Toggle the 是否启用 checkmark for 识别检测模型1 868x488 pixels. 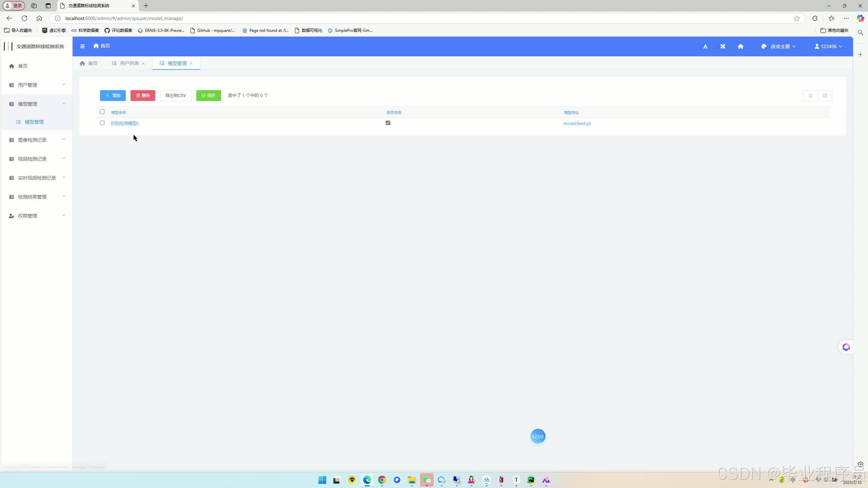click(x=388, y=123)
